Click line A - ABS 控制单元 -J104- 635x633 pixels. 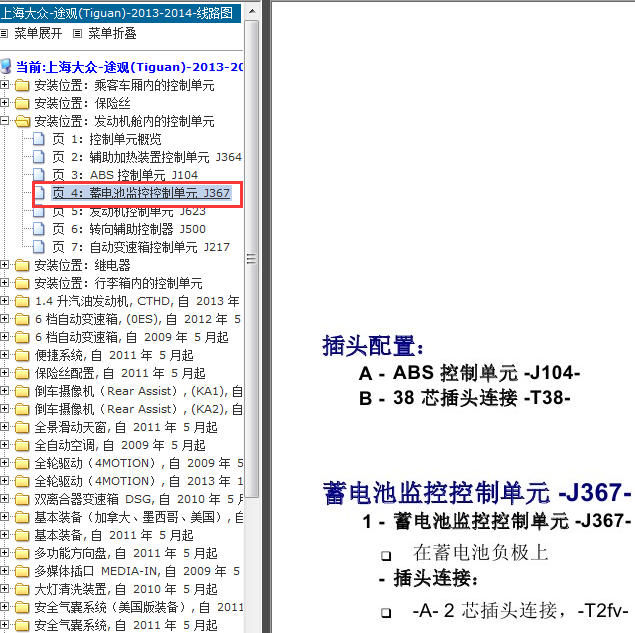pos(470,373)
